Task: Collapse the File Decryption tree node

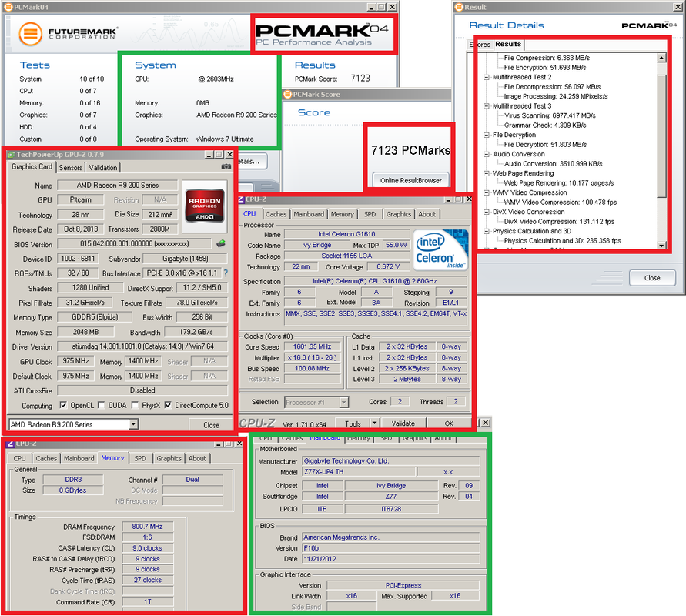Action: 486,135
